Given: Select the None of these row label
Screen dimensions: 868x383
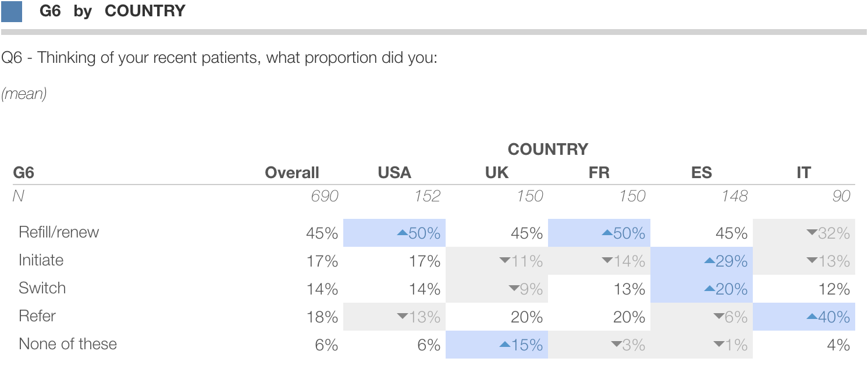Looking at the screenshot, I should click(67, 344).
